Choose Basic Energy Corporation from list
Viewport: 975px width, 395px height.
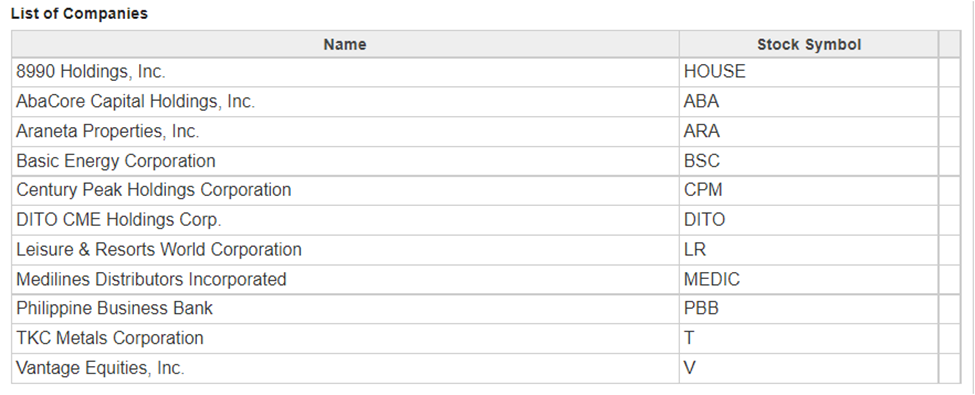click(x=116, y=160)
